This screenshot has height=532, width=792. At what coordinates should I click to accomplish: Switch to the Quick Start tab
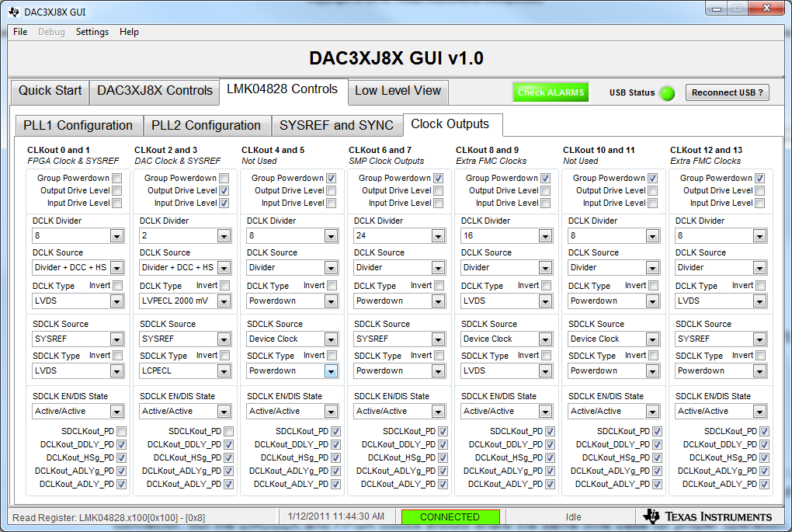[x=50, y=91]
